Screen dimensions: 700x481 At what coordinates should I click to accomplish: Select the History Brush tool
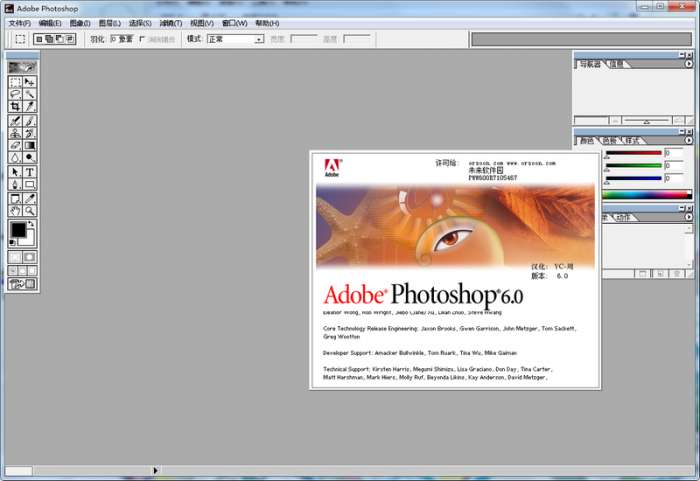[x=29, y=133]
